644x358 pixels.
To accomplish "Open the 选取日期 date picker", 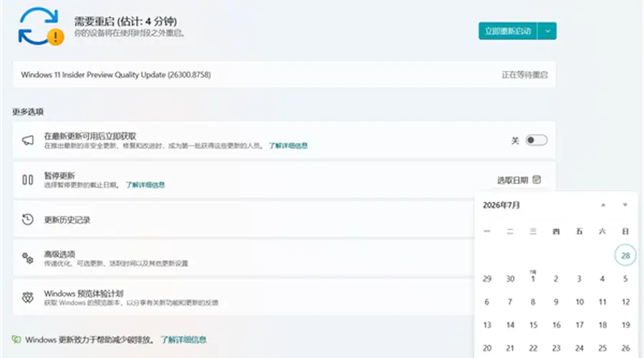I will [x=519, y=180].
